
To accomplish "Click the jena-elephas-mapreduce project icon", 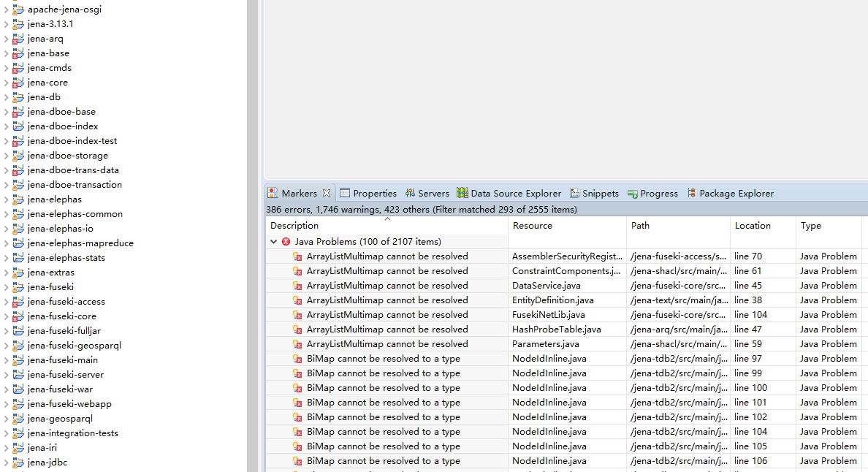I will (18, 243).
